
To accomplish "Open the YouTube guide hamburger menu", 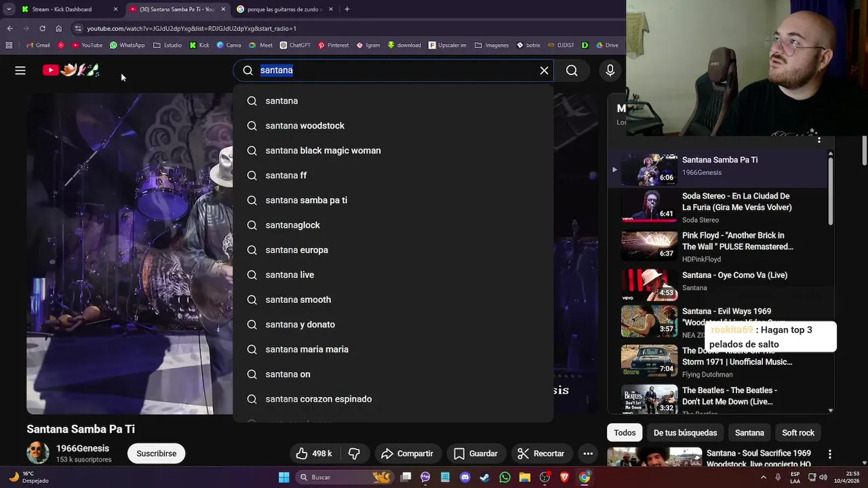I will click(x=20, y=70).
